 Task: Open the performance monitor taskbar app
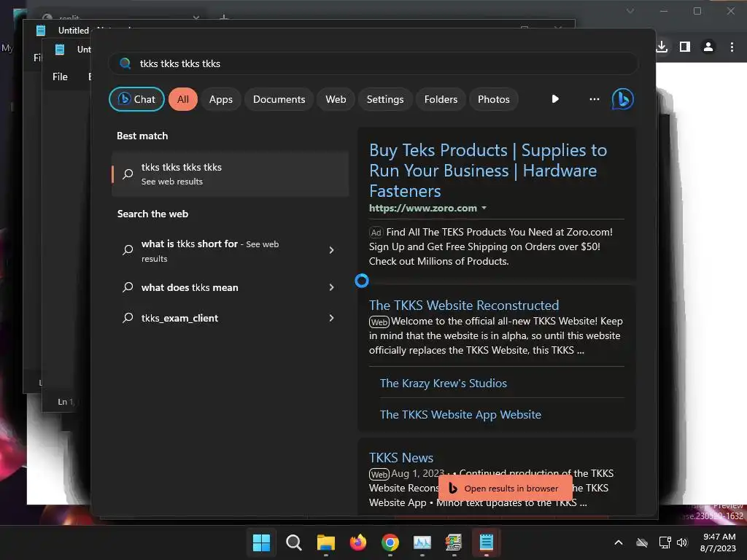(x=422, y=542)
